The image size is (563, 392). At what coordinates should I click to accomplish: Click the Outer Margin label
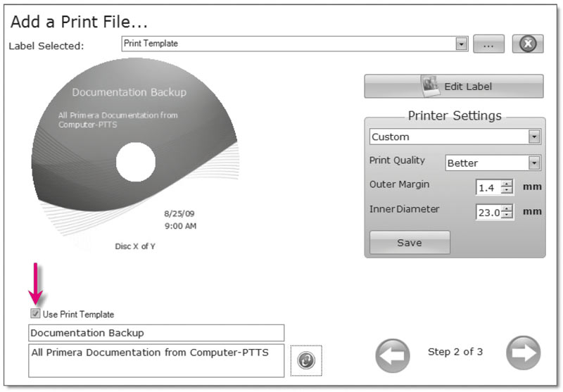click(399, 184)
